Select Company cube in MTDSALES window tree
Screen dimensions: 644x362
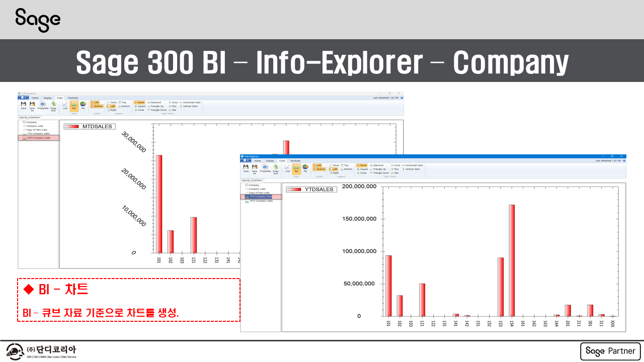click(32, 126)
